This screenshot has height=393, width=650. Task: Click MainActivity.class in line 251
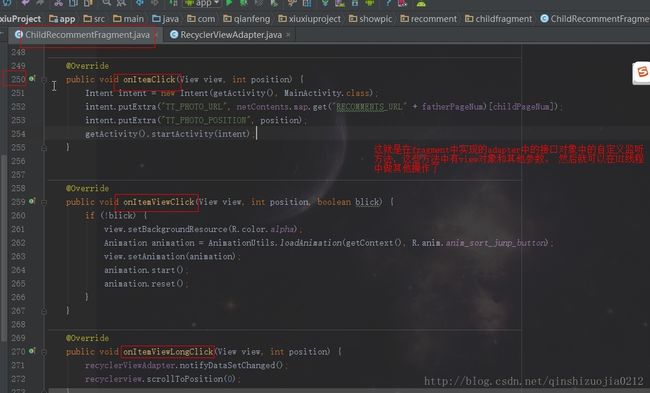pos(326,93)
